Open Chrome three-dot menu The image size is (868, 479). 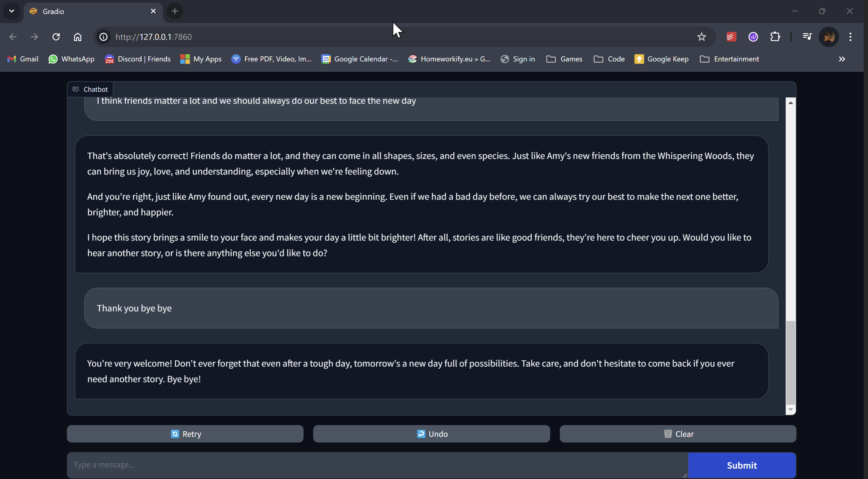(x=850, y=37)
